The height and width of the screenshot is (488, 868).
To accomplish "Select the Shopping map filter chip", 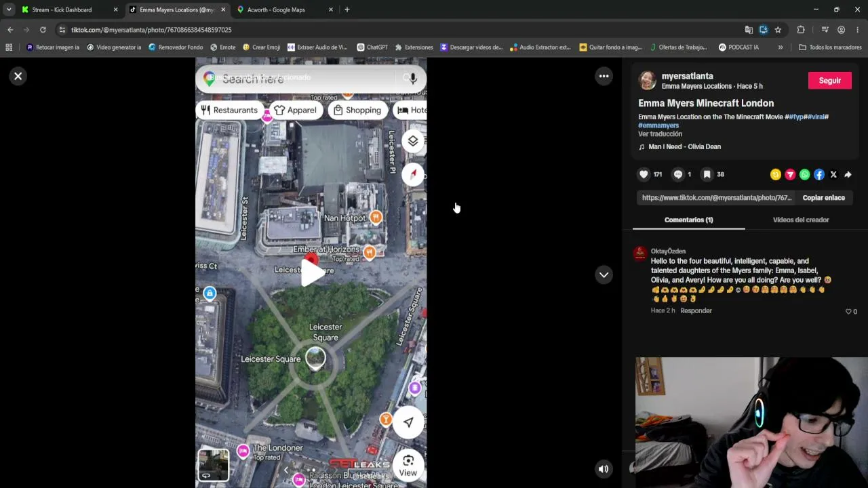I will tap(357, 110).
